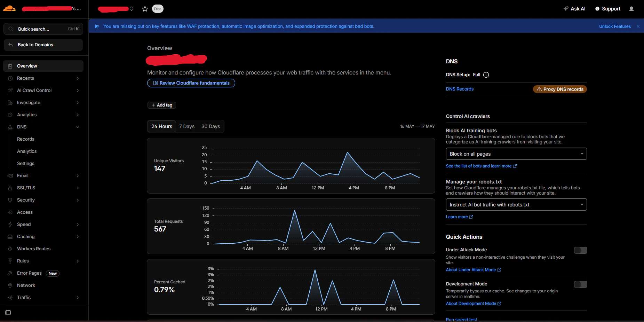The width and height of the screenshot is (644, 322).
Task: Collapse sidebar using the bottom panel icon
Action: pyautogui.click(x=8, y=313)
